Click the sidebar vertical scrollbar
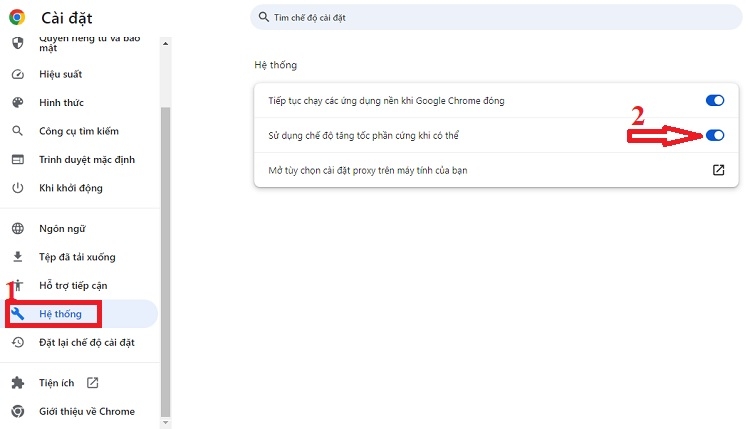This screenshot has height=429, width=750. [166, 250]
